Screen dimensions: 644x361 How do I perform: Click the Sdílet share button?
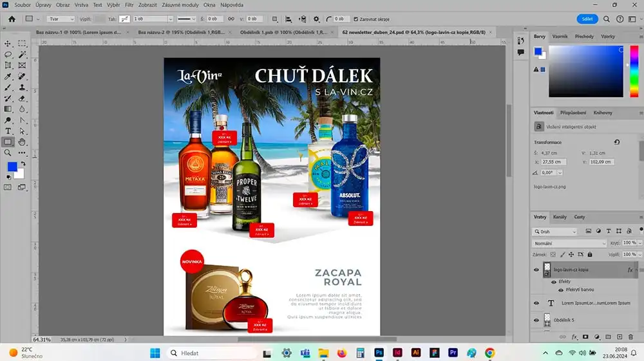click(x=587, y=19)
